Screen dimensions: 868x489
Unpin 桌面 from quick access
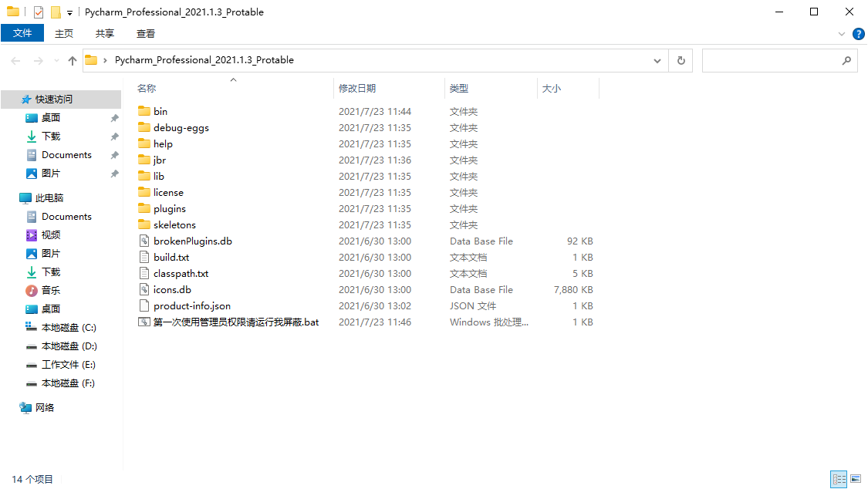pos(115,118)
